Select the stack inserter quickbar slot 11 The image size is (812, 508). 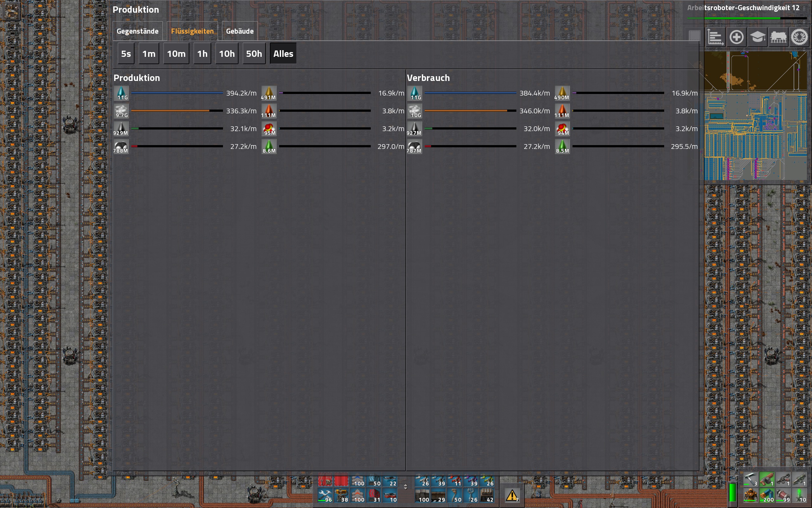(455, 480)
